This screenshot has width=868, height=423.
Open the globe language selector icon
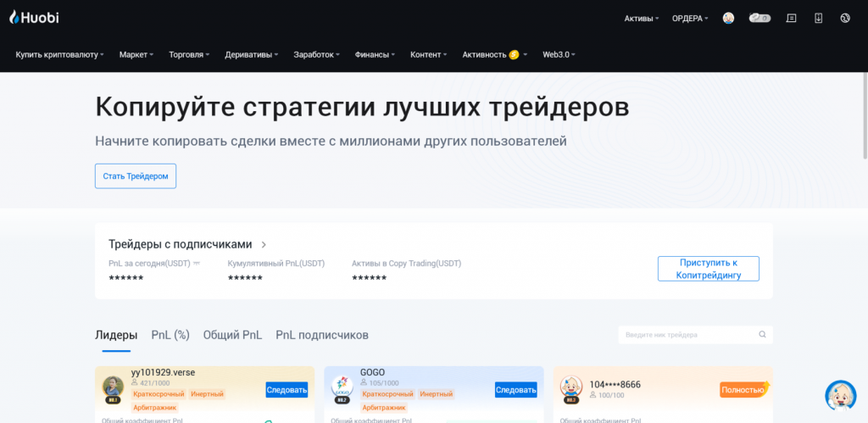(x=845, y=19)
